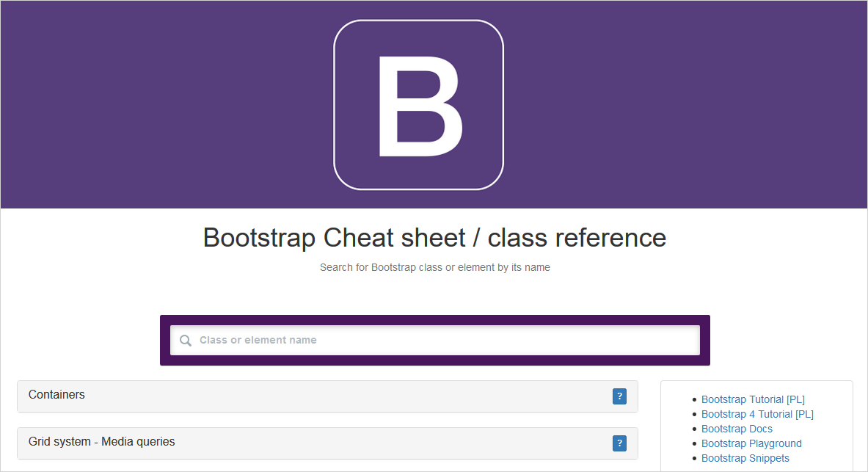Click the purple header banner background
868x472 pixels.
[147, 103]
